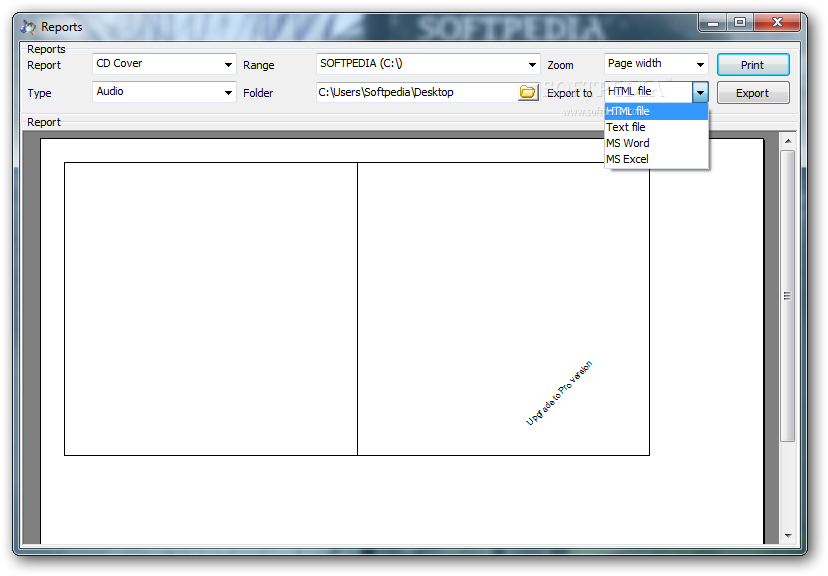Maximize the Reports window
The width and height of the screenshot is (828, 576).
click(740, 23)
